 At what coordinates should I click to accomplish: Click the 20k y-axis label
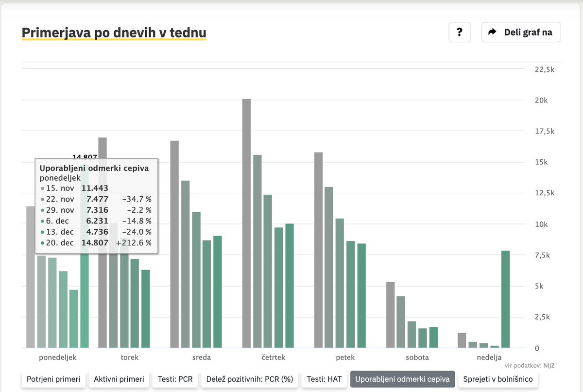[541, 101]
